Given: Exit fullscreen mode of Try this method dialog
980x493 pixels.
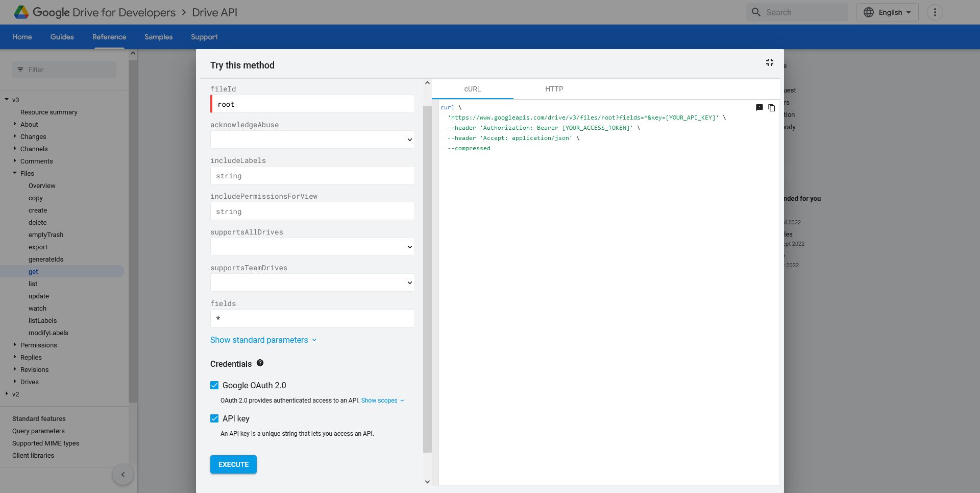Looking at the screenshot, I should click(x=770, y=62).
